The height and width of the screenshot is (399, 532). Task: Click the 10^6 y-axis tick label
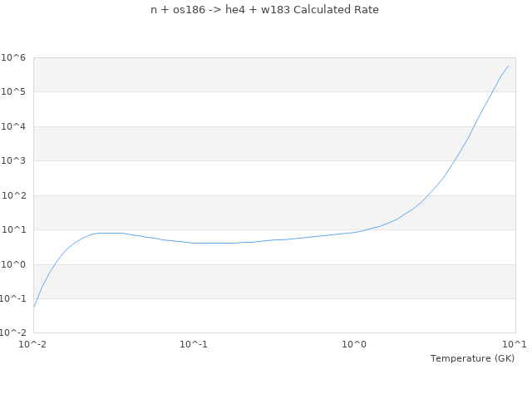point(14,57)
